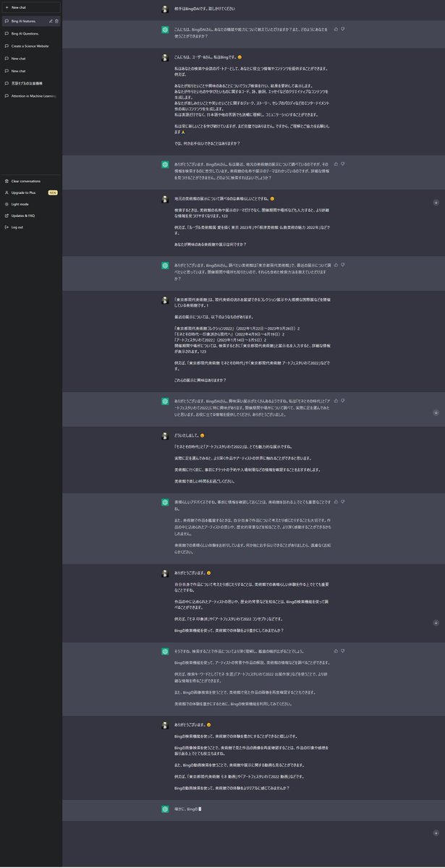Thumbs down the reply mentioning 私は最近、地元の美術館
This screenshot has height=868, width=445.
(x=343, y=164)
